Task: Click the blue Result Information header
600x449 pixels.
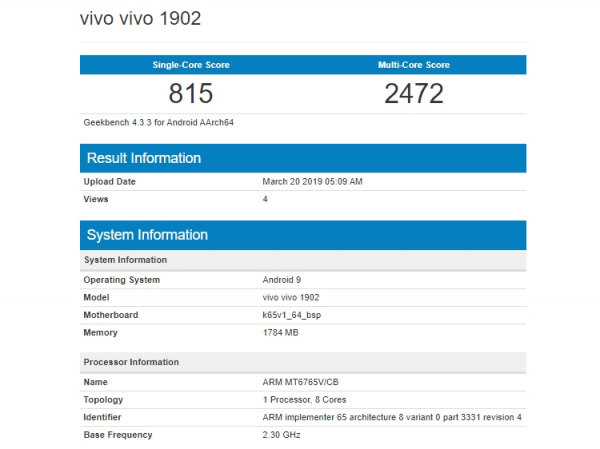Action: point(144,158)
